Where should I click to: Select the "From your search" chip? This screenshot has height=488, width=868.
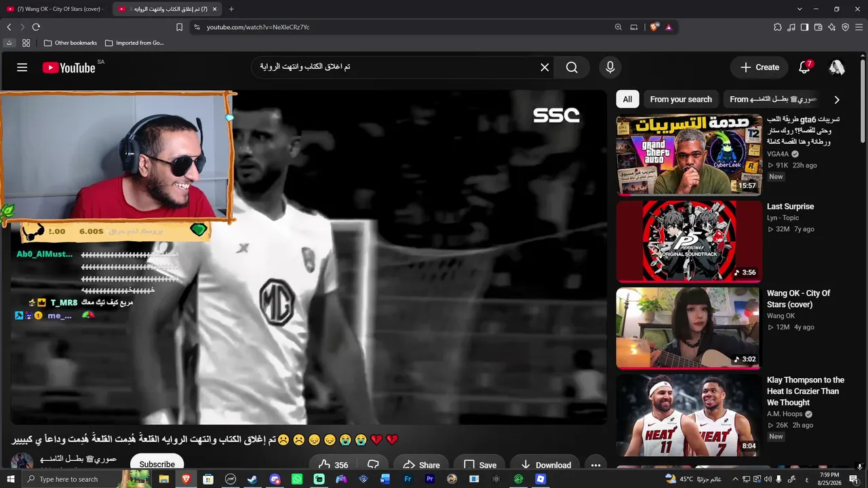681,99
